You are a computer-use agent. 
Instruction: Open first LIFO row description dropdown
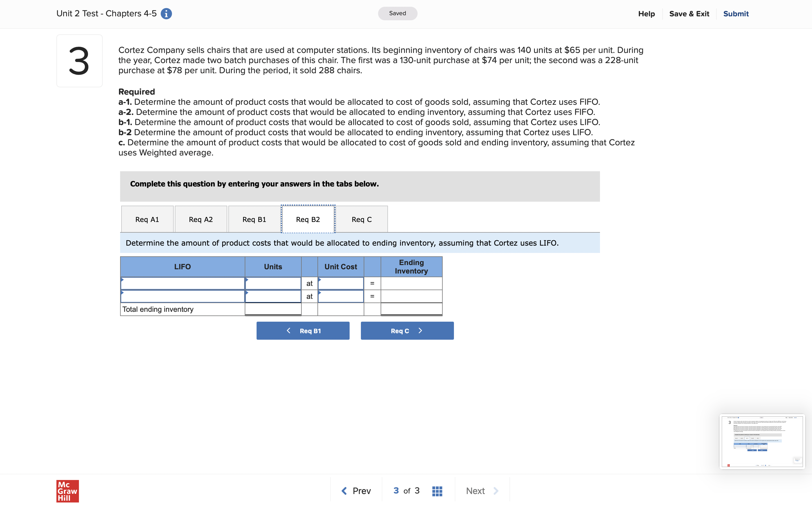coord(182,284)
